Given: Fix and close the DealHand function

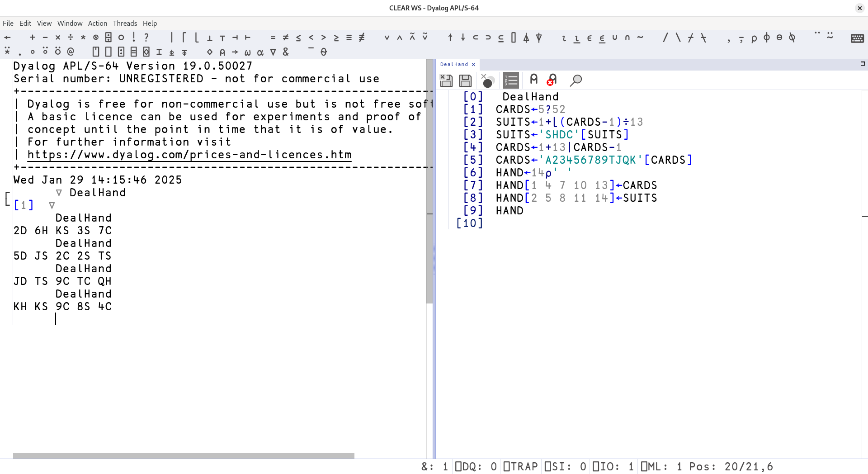Looking at the screenshot, I should click(x=446, y=80).
